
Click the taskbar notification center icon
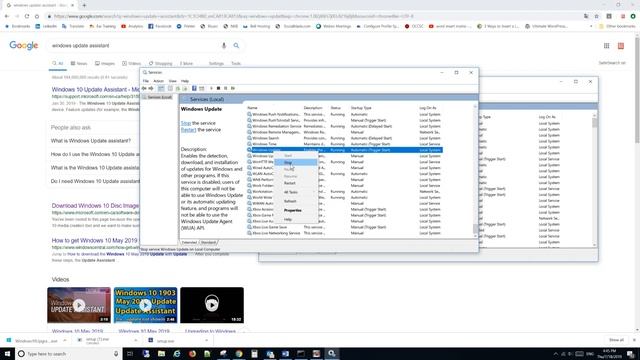631,353
